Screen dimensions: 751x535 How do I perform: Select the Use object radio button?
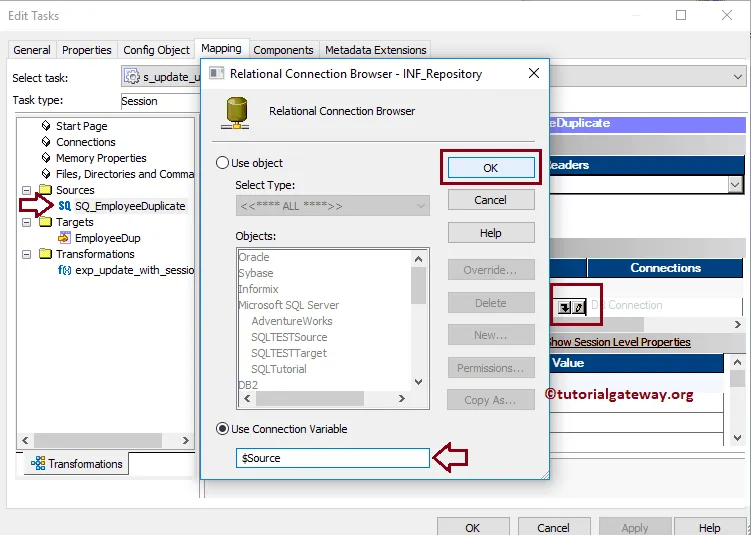pyautogui.click(x=222, y=163)
